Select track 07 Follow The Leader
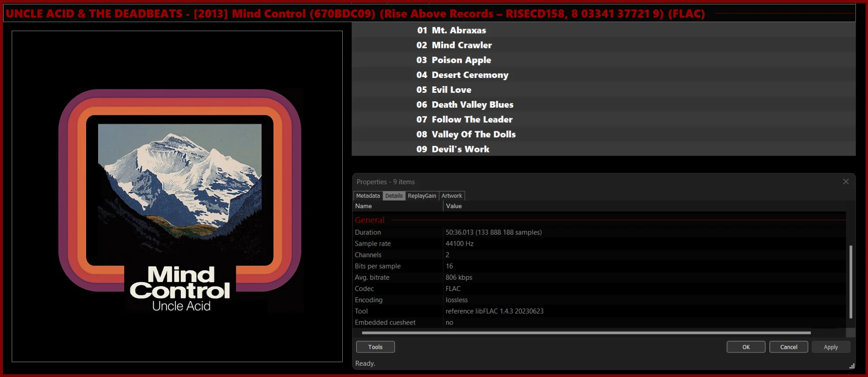 pos(604,119)
